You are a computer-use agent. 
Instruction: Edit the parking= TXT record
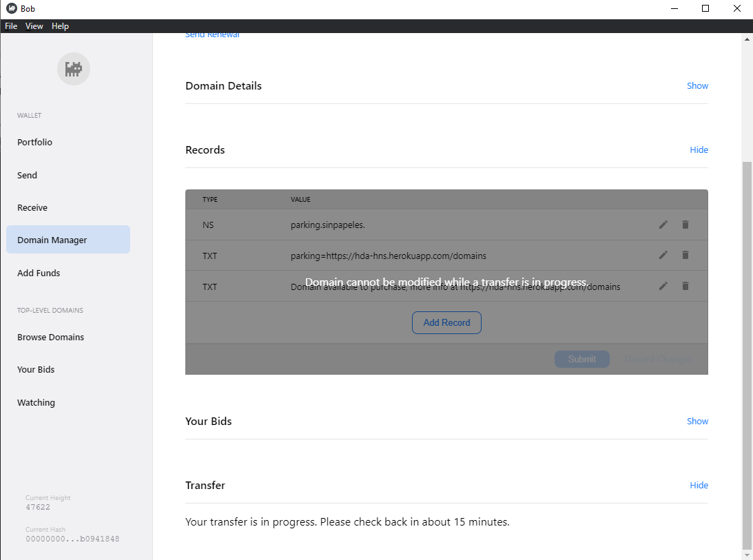pyautogui.click(x=663, y=255)
